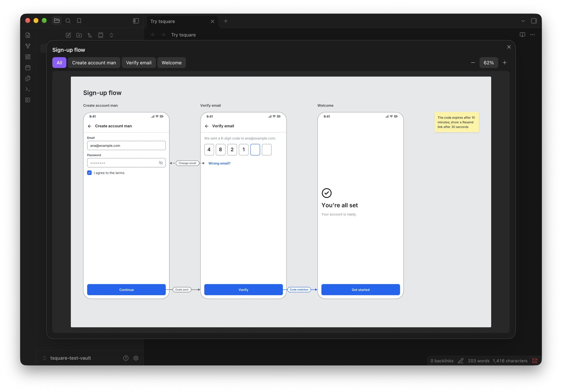Screen dimensions: 562x392
Task: Zoom out with minus button
Action: [473, 63]
